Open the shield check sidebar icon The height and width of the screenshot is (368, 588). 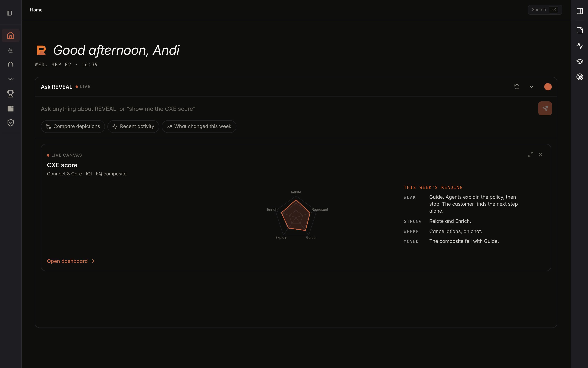pyautogui.click(x=10, y=123)
